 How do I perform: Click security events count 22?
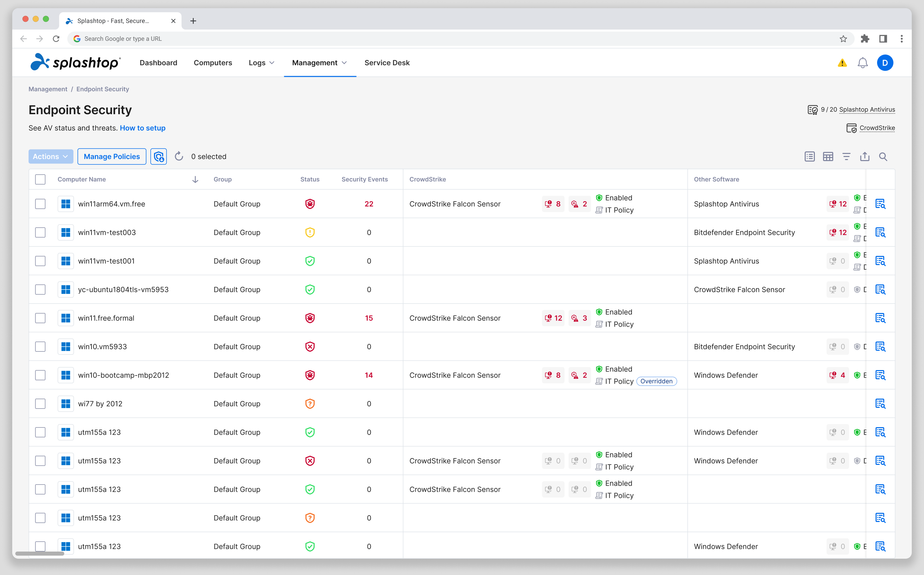[x=369, y=204]
